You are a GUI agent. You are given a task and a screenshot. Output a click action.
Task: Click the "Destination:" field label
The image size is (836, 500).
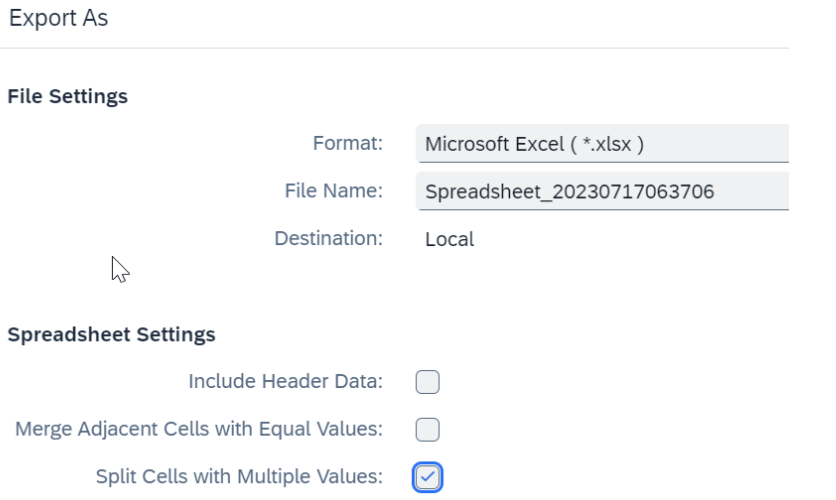click(x=328, y=238)
